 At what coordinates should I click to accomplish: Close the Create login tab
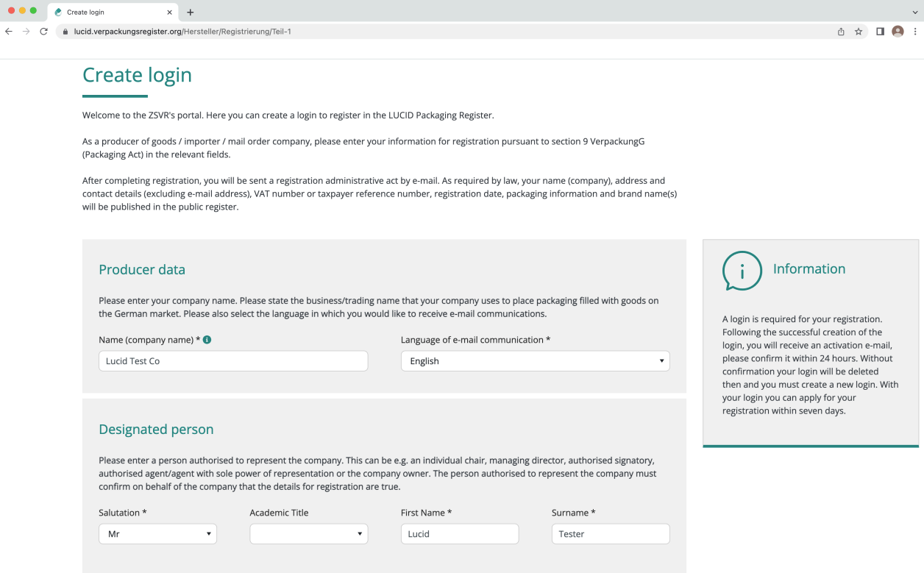click(x=169, y=13)
